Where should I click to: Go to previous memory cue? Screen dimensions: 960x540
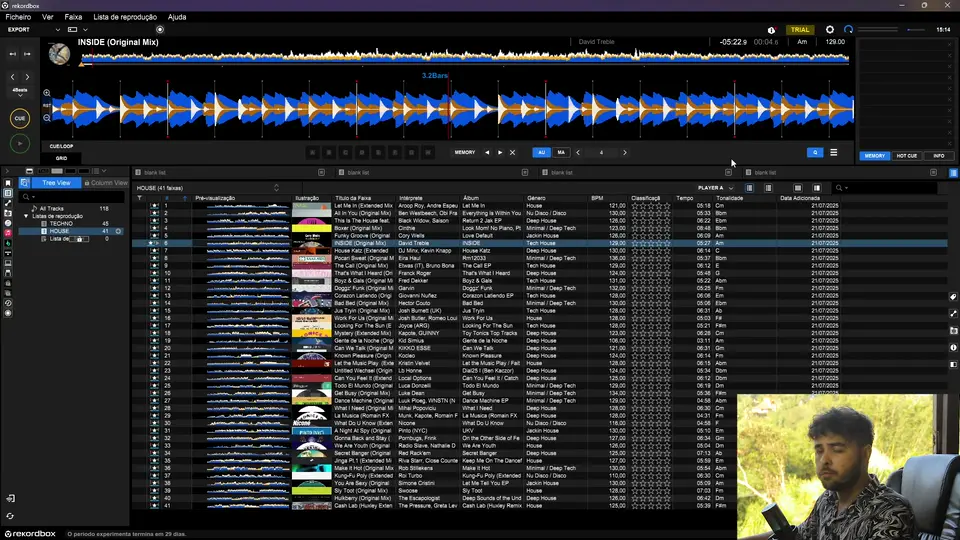coord(487,152)
